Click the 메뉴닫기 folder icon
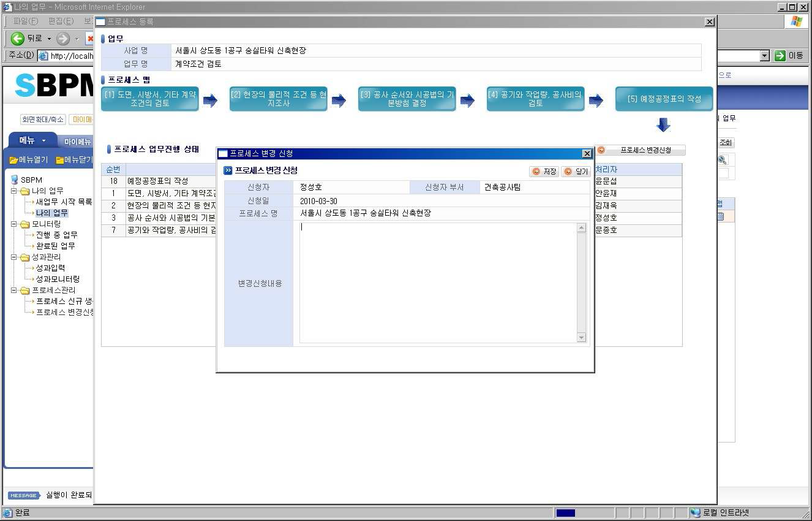Viewport: 812px width, 521px height. (60, 160)
